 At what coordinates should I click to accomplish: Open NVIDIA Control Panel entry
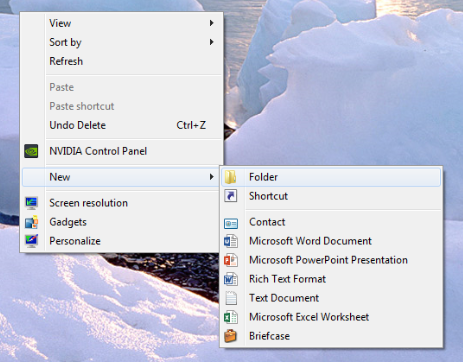(x=122, y=151)
